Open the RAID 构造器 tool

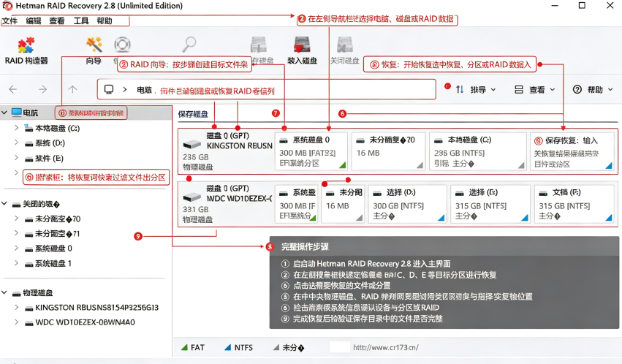coord(26,51)
